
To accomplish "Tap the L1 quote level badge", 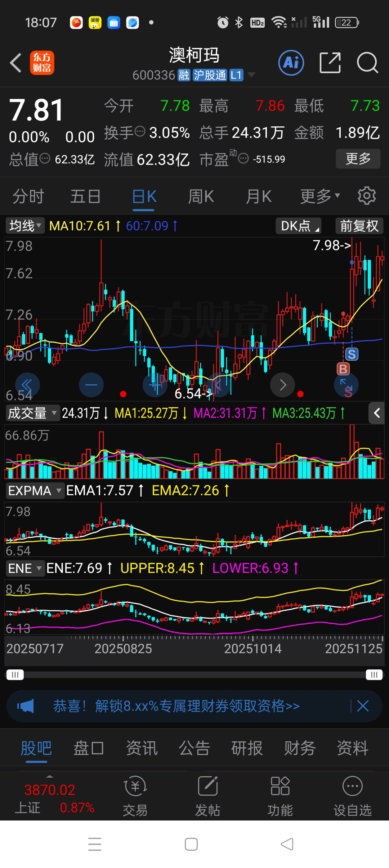I will click(x=236, y=75).
